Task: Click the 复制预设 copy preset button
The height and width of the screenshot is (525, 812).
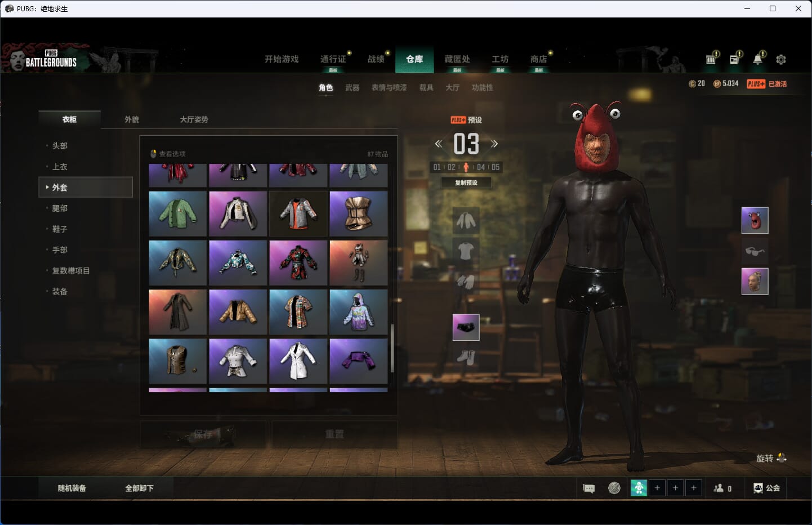Action: point(466,183)
